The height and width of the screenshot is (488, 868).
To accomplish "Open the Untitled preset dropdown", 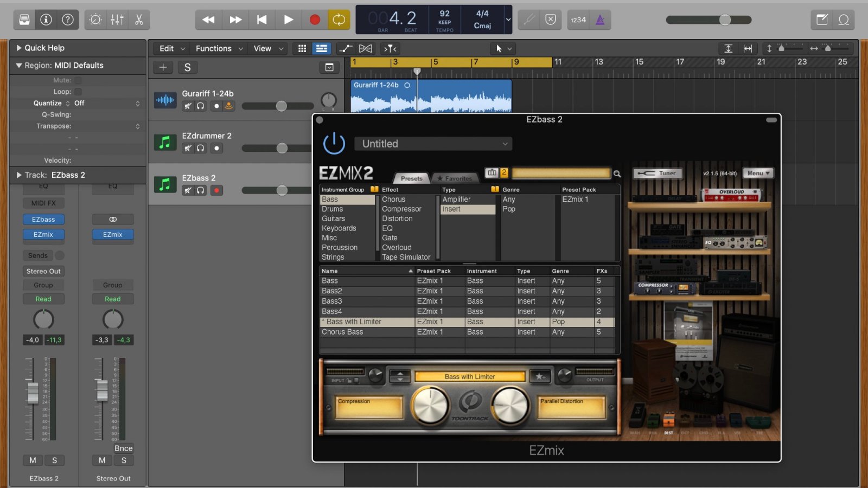I will (433, 144).
